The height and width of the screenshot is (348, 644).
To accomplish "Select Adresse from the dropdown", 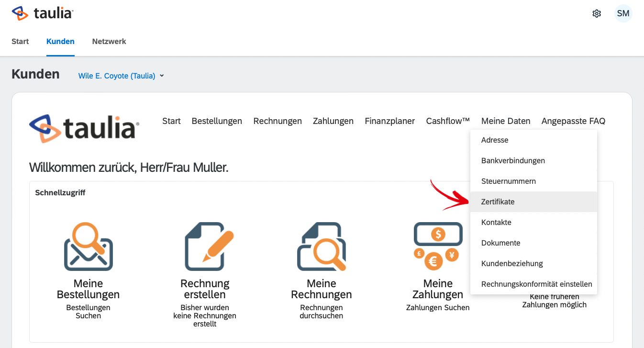I will 533,140.
